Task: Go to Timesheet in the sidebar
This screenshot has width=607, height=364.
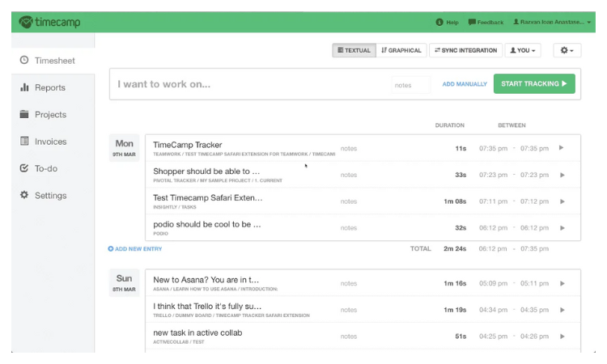Action: (53, 61)
